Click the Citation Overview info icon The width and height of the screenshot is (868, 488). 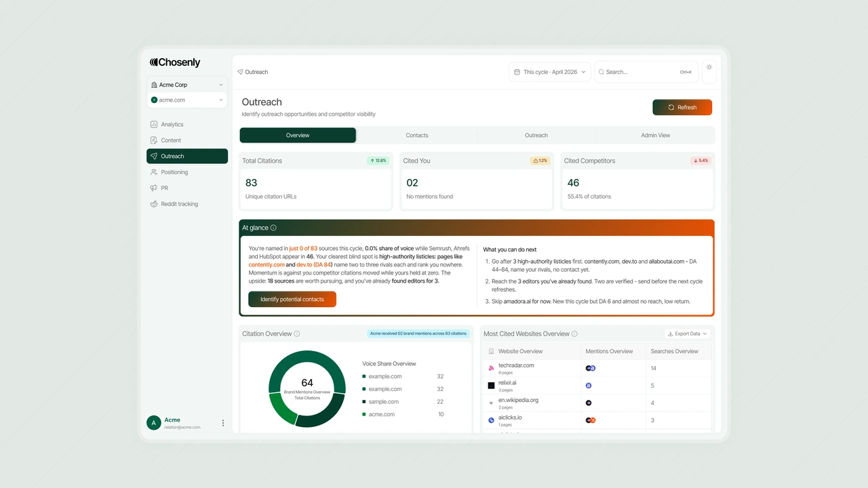[297, 333]
